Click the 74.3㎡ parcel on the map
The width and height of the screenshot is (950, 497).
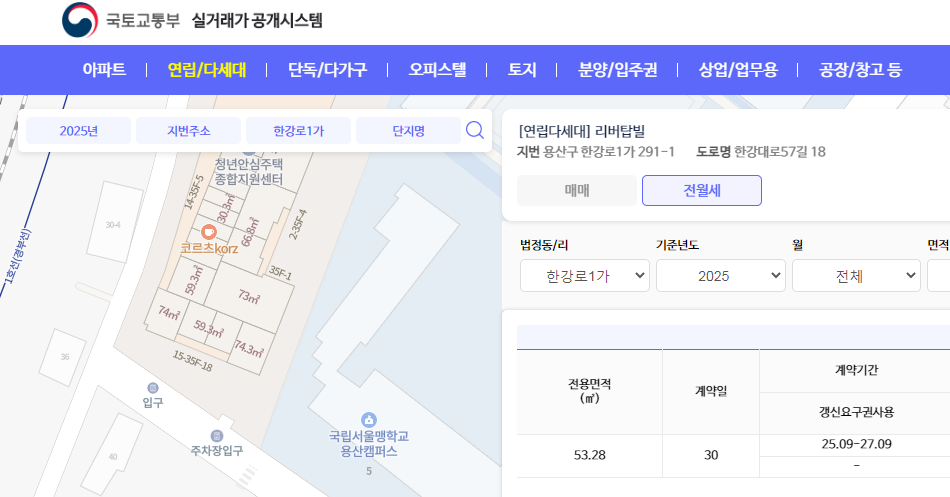(x=249, y=349)
